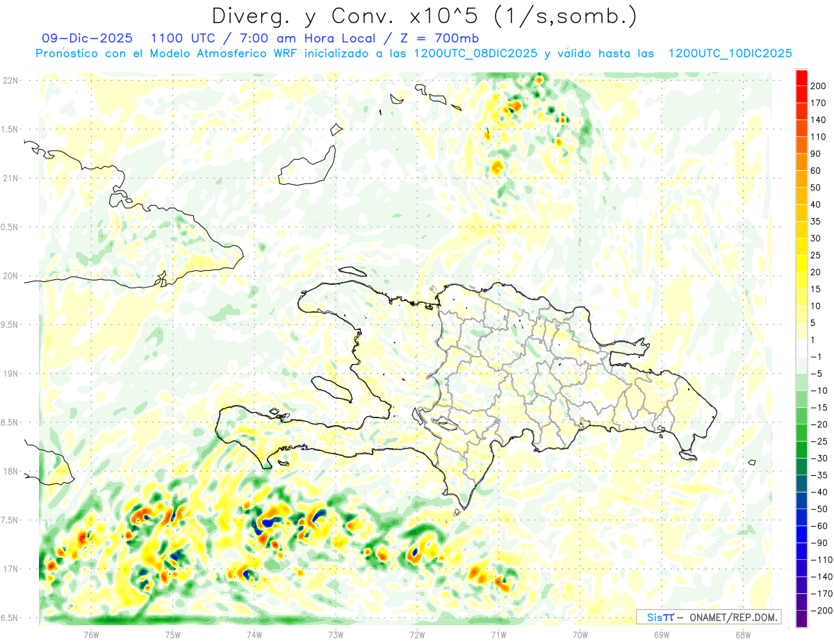Click the "1100 UTC" time in the subtitle

(183, 38)
